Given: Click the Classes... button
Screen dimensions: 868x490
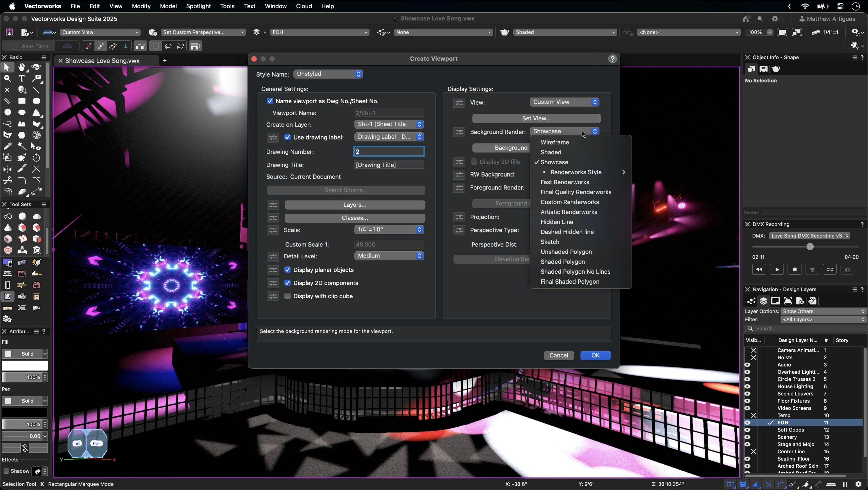Looking at the screenshot, I should [x=354, y=218].
